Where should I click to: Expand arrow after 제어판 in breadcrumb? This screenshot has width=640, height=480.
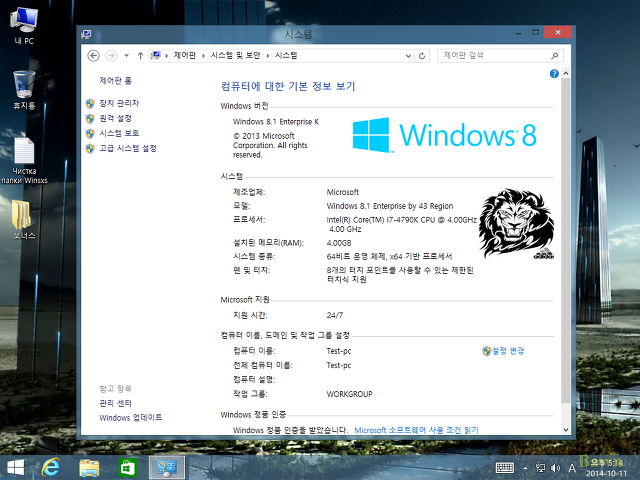coord(203,56)
